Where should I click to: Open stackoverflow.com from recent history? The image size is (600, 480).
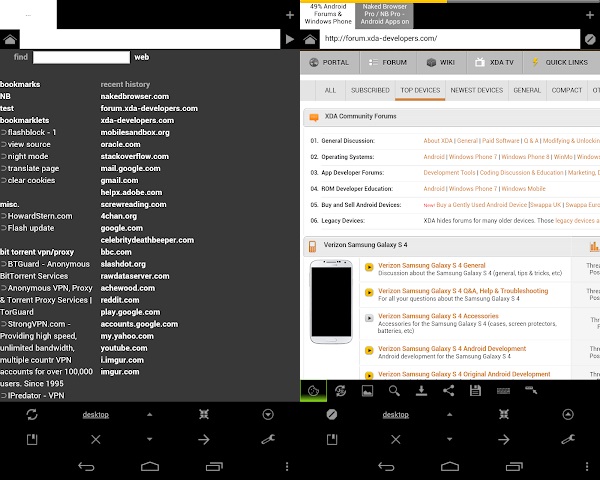pos(135,157)
